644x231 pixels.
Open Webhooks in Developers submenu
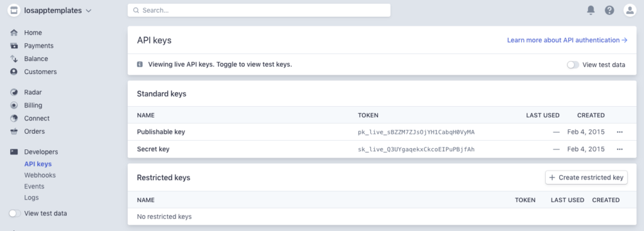[x=40, y=175]
